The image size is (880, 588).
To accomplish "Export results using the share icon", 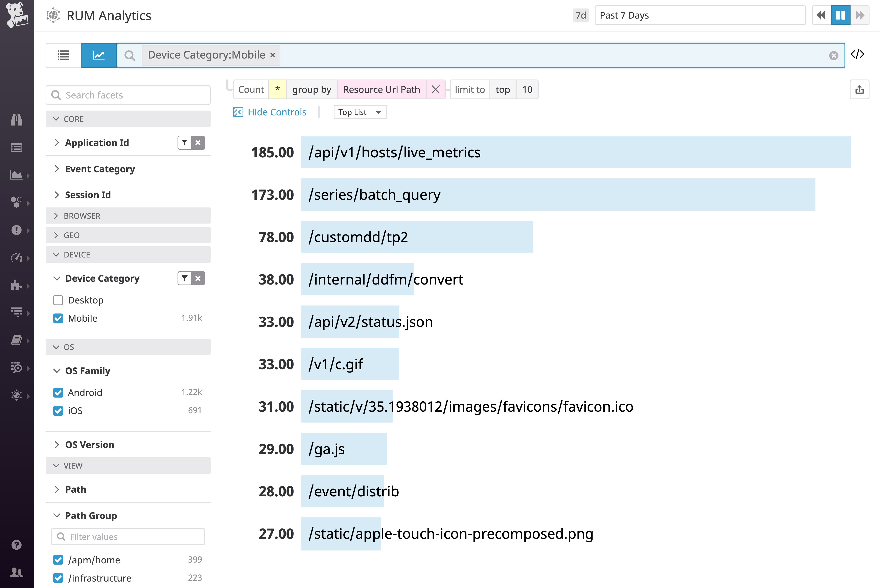I will (x=859, y=89).
